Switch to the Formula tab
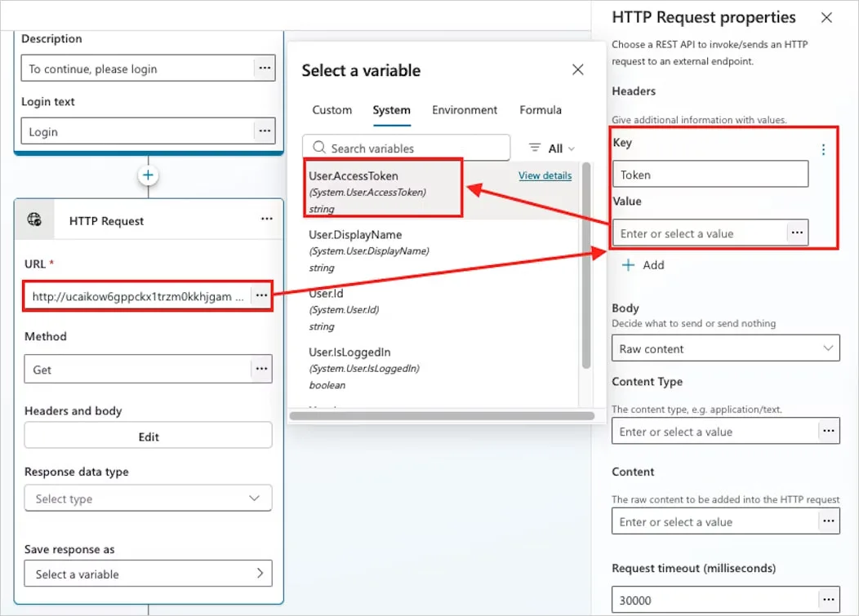The height and width of the screenshot is (616, 859). [541, 109]
